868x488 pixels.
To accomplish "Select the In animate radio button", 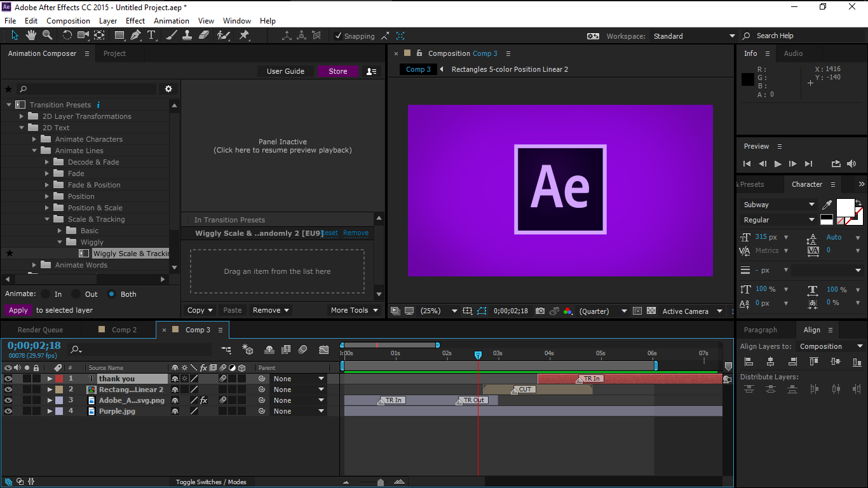I will tap(45, 294).
